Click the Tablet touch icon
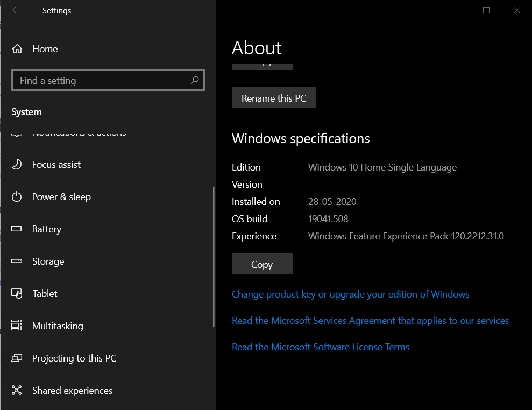 click(x=17, y=294)
